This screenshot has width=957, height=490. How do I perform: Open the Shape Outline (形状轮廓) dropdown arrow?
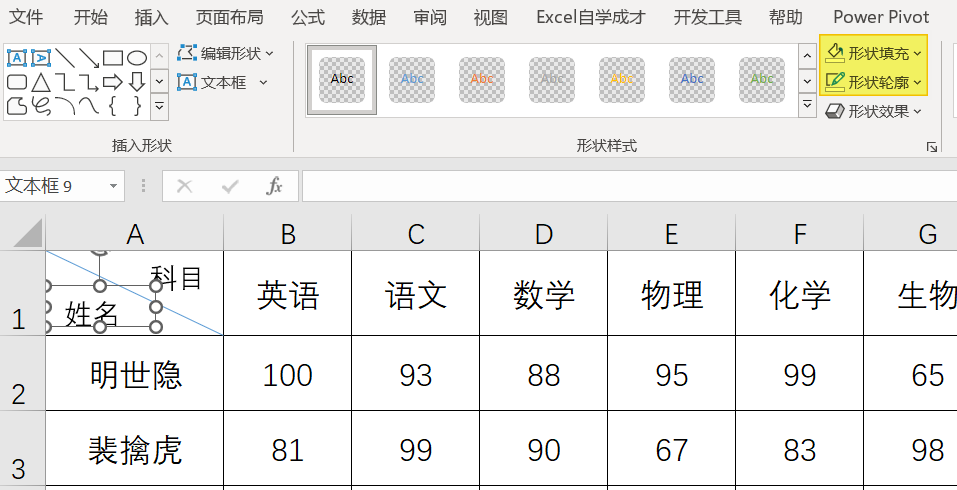(918, 82)
